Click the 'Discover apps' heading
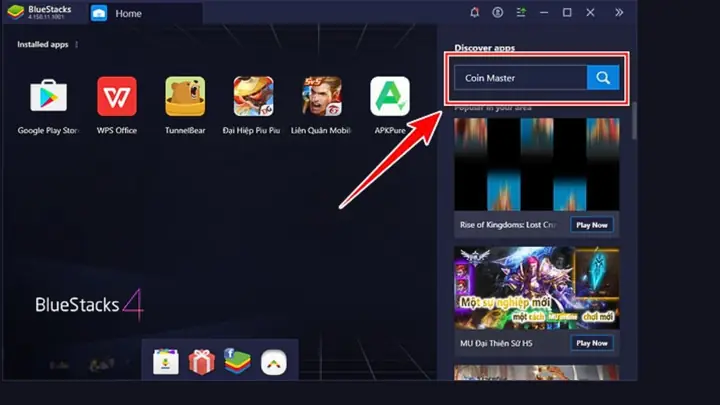Screen dimensions: 720x405 click(484, 48)
